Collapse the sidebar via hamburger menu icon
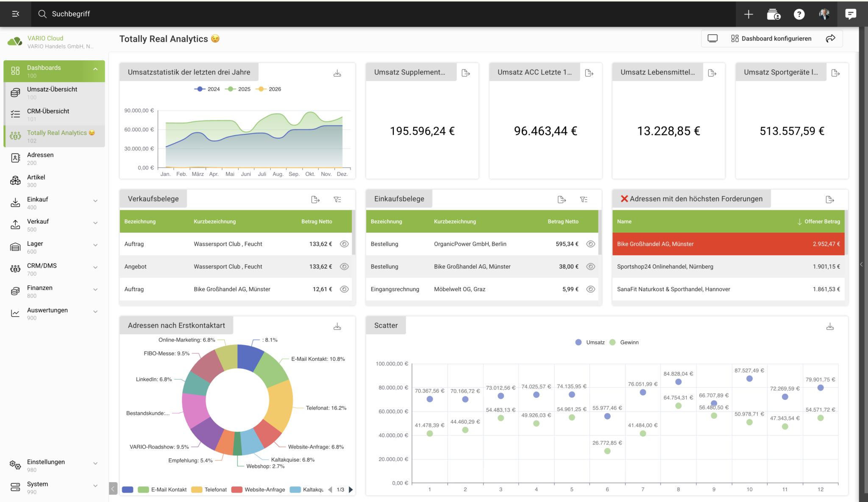 16,14
